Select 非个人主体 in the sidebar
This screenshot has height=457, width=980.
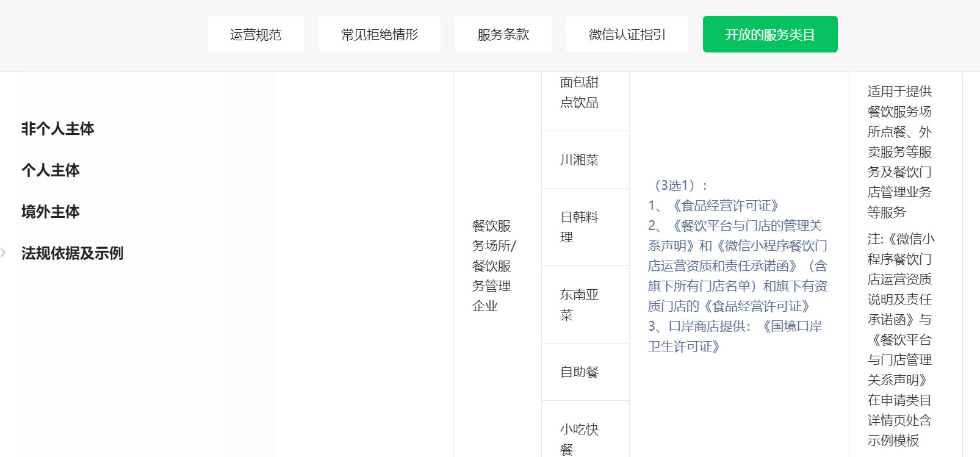click(58, 129)
